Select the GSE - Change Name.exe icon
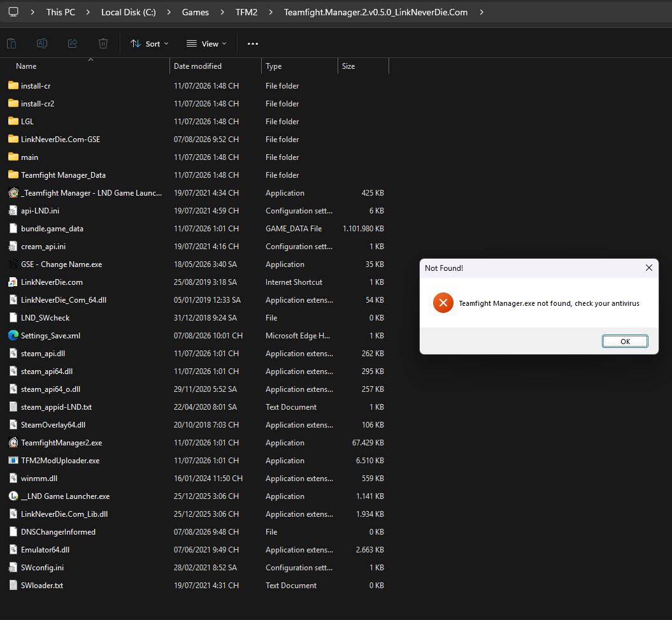 tap(13, 264)
